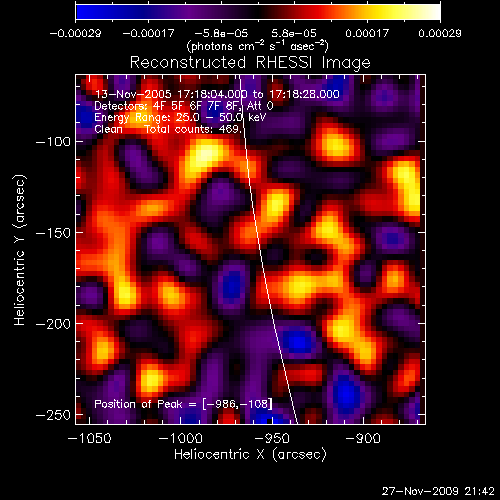Click the colorbar label '0.00017'
The width and height of the screenshot is (500, 500).
click(x=367, y=33)
